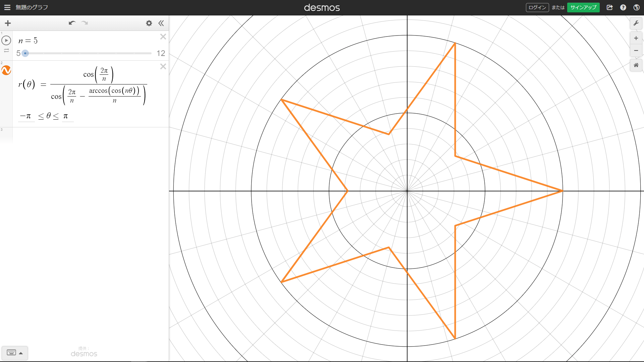Click the n slider track
Image resolution: width=644 pixels, height=362 pixels.
89,53
